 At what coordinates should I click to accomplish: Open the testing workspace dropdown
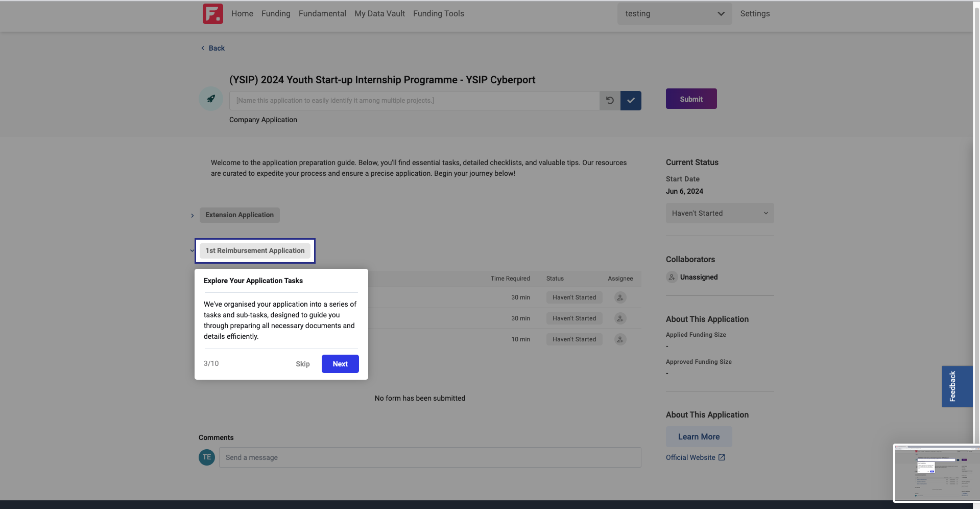674,14
